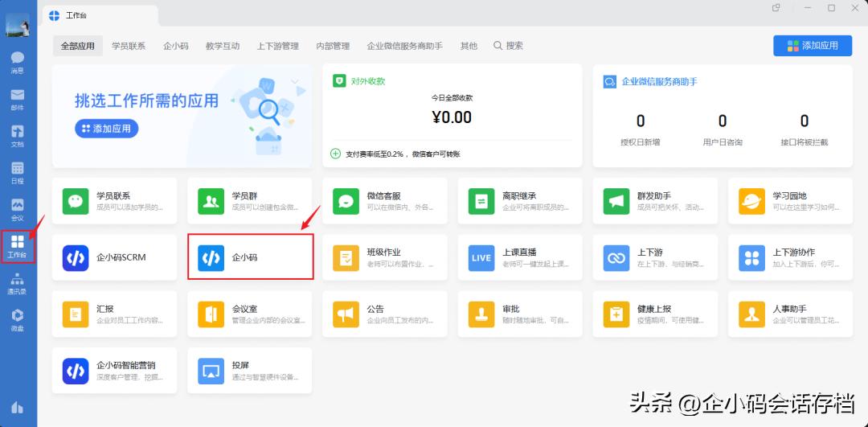
Task: Switch to the 学员联系 tab
Action: coord(129,46)
